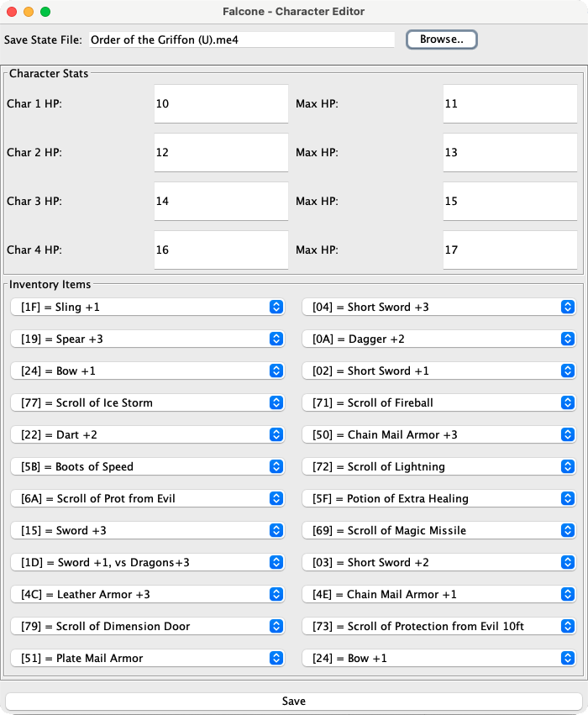Open the Sword +1, vs Dragons+3 dropdown
The height and width of the screenshot is (715, 588).
(x=148, y=562)
